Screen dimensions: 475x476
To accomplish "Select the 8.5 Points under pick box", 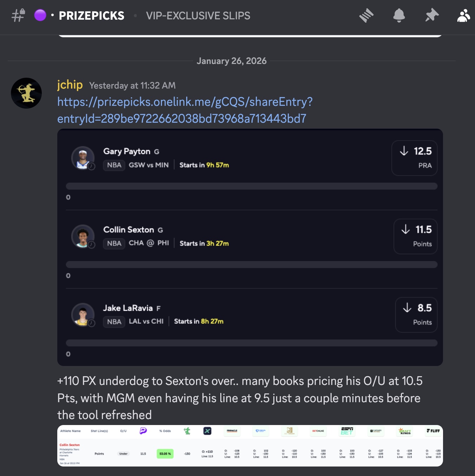I will click(x=416, y=315).
